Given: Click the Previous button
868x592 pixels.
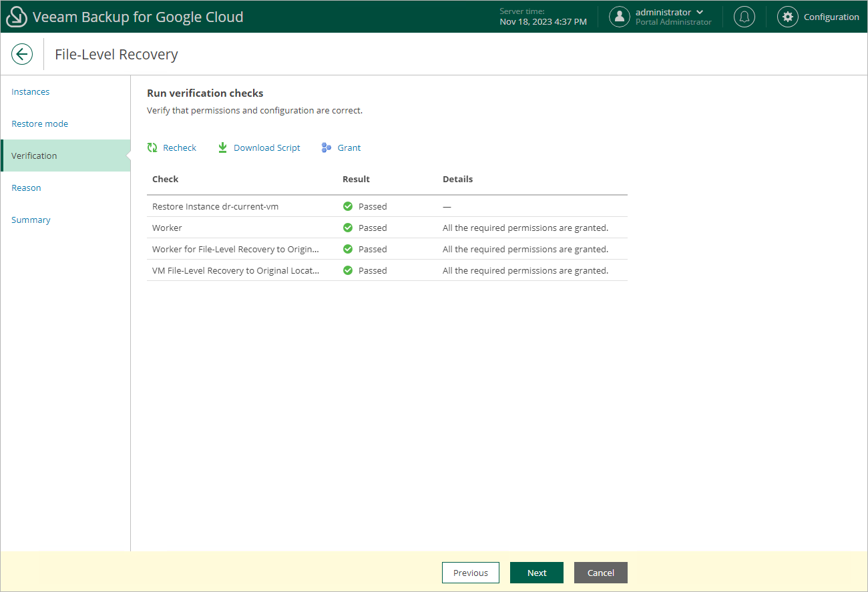Looking at the screenshot, I should pyautogui.click(x=471, y=573).
